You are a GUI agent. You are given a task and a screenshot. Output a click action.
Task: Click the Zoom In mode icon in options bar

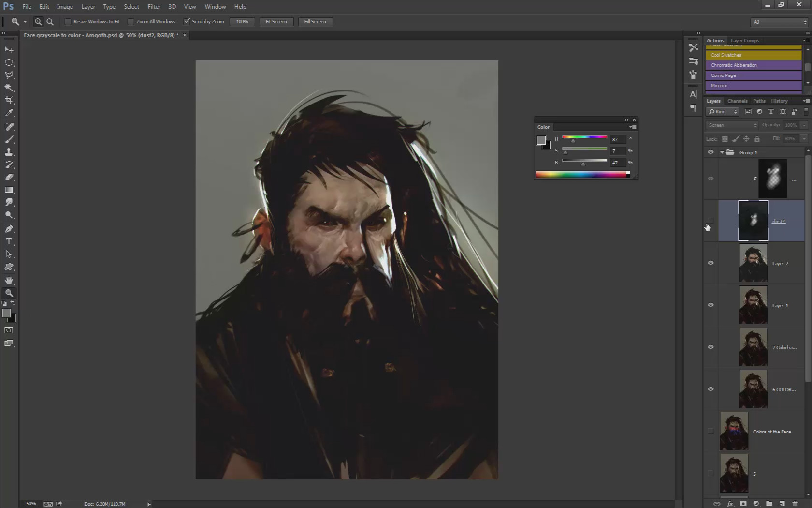(x=38, y=22)
